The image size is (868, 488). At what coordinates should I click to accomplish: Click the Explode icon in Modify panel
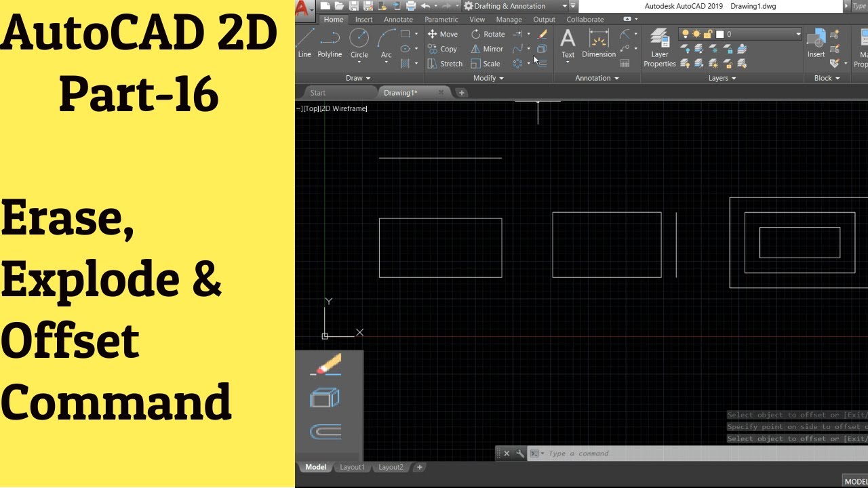(542, 49)
